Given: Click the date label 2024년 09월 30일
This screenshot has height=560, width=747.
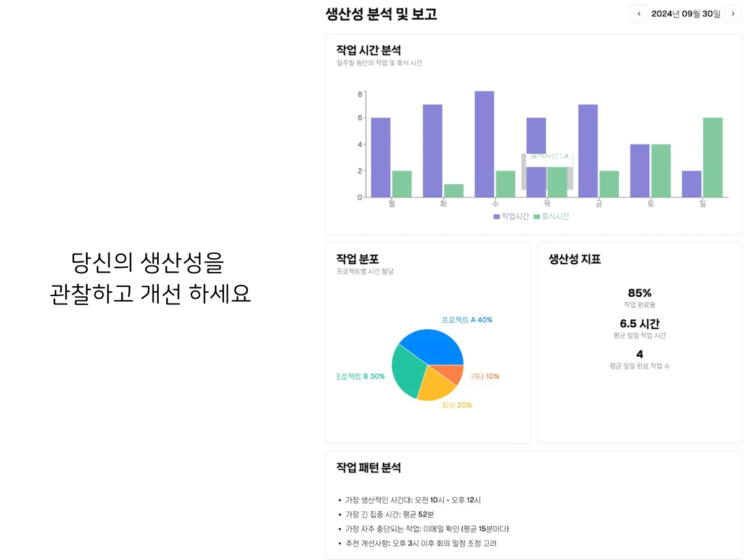Looking at the screenshot, I should 686,14.
